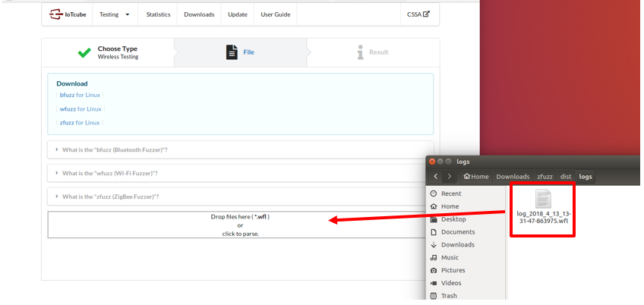Open the CSSA external link
644x305 pixels.
coord(418,14)
